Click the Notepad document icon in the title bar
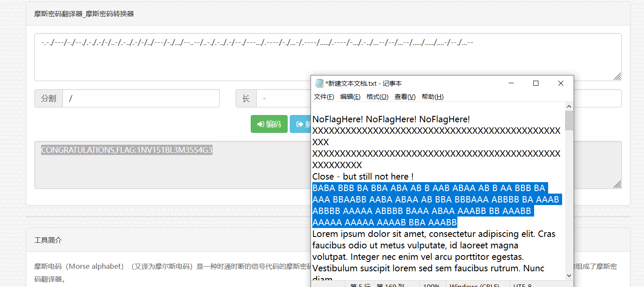The height and width of the screenshot is (287, 644). click(319, 83)
